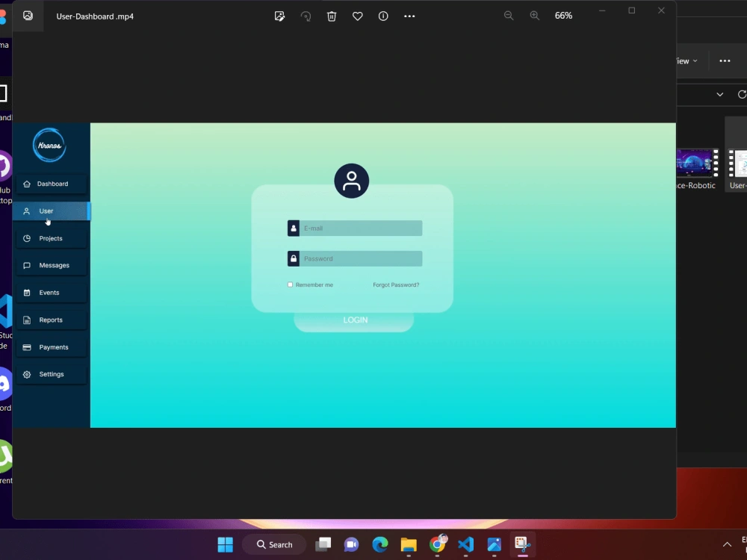Delete the current video with the trash icon
The image size is (747, 560).
pos(332,16)
